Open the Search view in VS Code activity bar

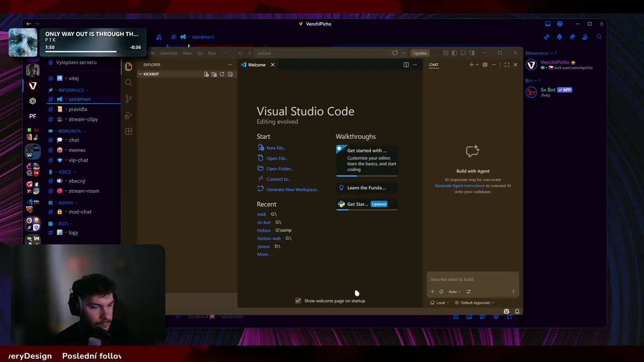[129, 83]
